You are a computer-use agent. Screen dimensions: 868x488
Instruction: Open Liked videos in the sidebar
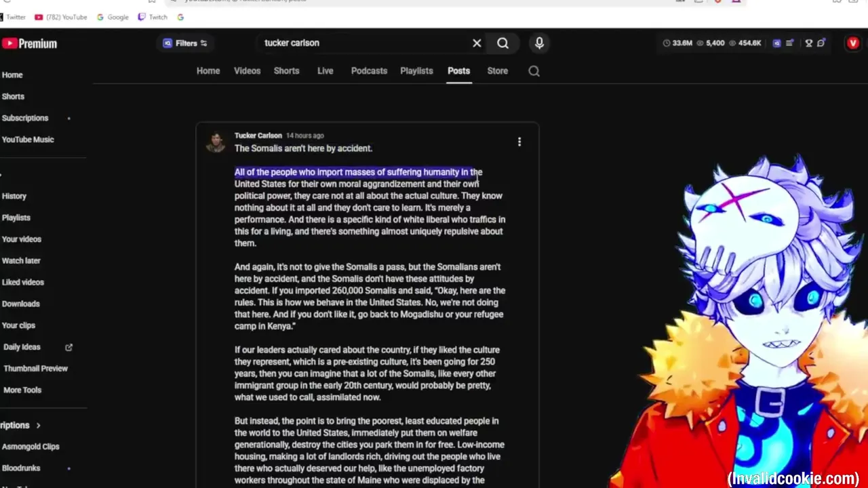23,283
